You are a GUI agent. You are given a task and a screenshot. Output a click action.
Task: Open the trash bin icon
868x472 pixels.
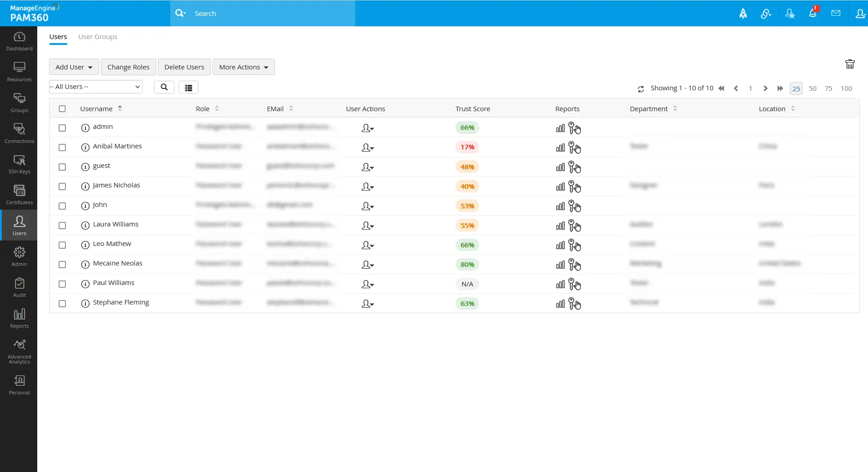point(850,64)
